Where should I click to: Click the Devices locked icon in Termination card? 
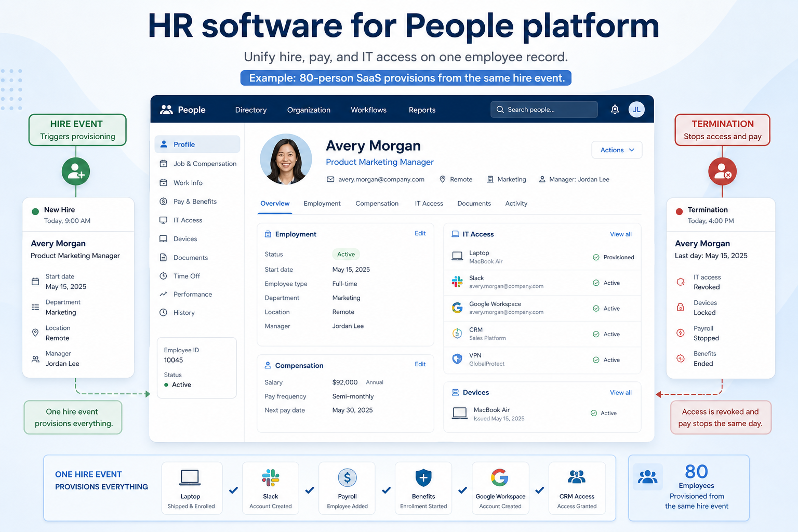pos(681,308)
